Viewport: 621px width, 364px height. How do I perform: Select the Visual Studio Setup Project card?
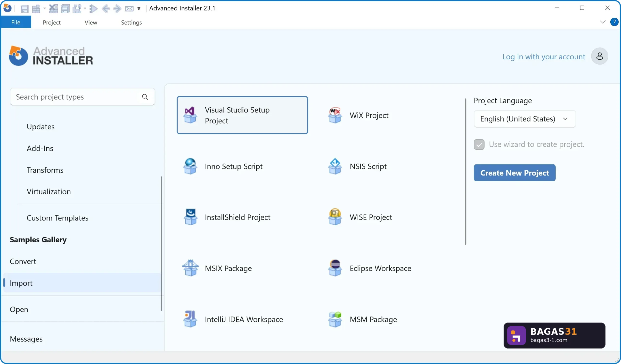click(242, 115)
